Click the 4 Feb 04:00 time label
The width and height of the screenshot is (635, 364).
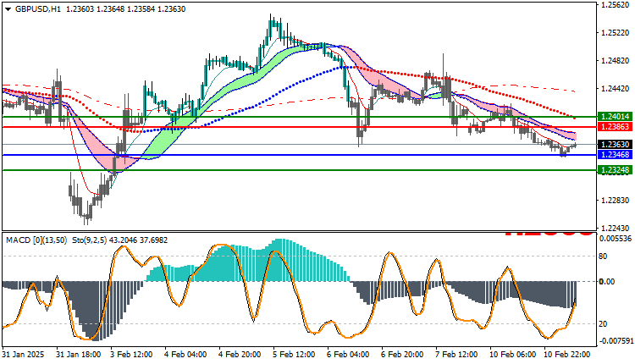coord(186,355)
